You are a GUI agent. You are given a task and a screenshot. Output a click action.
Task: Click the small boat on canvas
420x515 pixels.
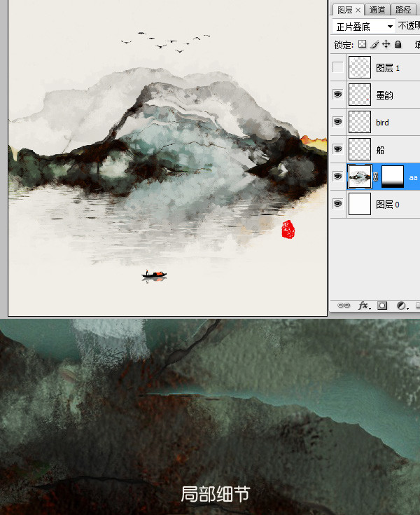click(154, 275)
